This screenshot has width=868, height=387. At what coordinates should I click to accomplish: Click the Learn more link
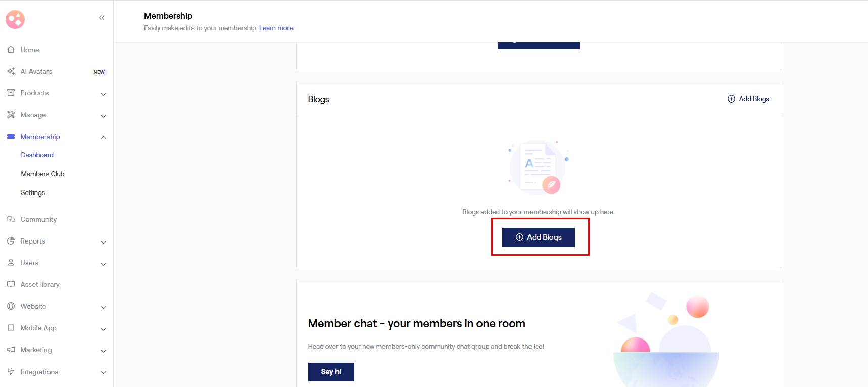(276, 28)
